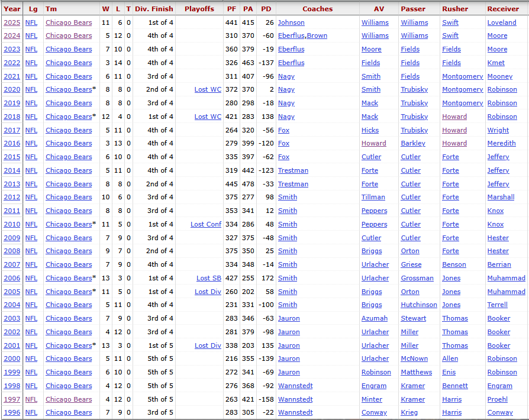The image size is (529, 420).
Task: Click Terrell receiver link
Action: tap(497, 305)
